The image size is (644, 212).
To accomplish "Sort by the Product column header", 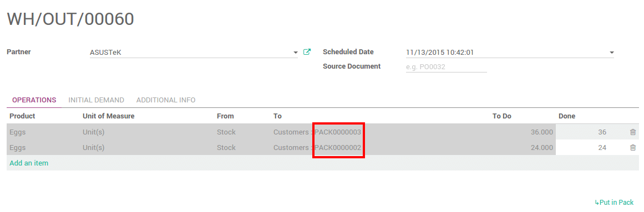I will pyautogui.click(x=22, y=116).
